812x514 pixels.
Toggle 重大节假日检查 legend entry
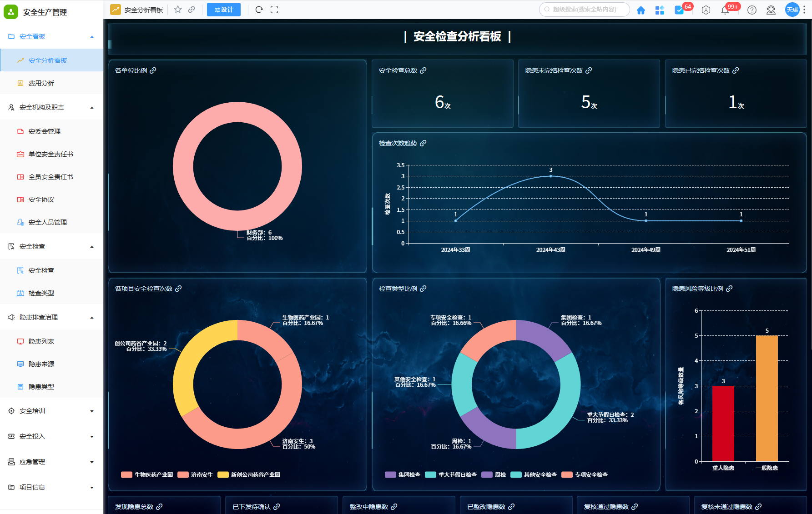(x=451, y=474)
